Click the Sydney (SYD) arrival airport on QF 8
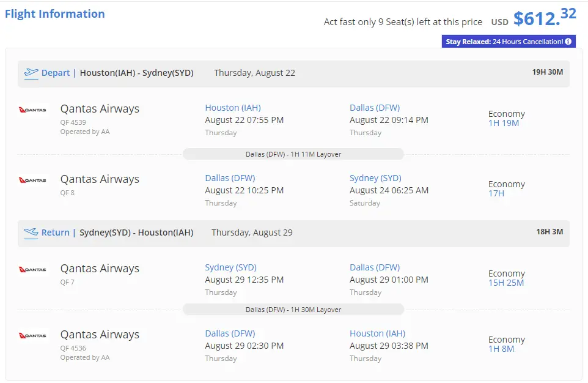Viewport: 588px width, 383px height. tap(375, 178)
